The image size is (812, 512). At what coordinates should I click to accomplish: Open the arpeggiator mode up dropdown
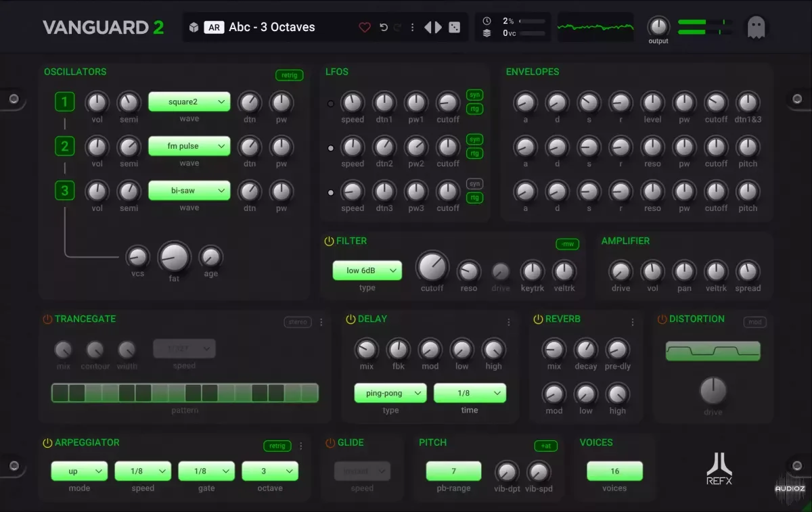pyautogui.click(x=79, y=471)
